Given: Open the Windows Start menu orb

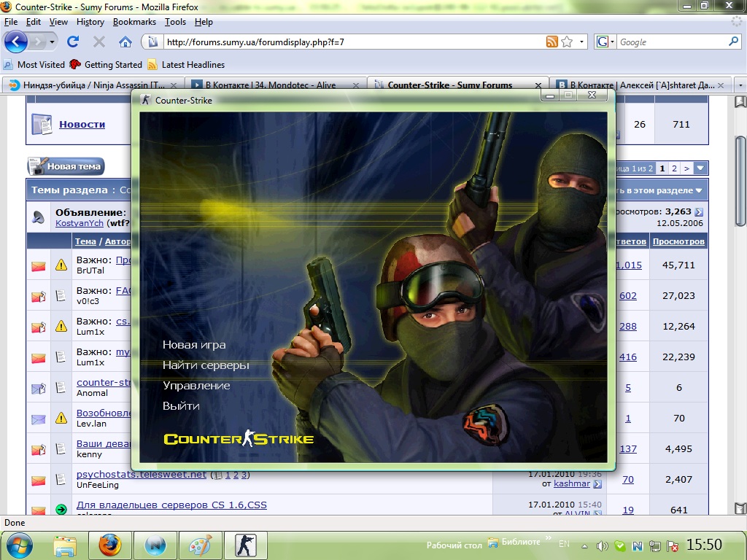Looking at the screenshot, I should coord(19,545).
